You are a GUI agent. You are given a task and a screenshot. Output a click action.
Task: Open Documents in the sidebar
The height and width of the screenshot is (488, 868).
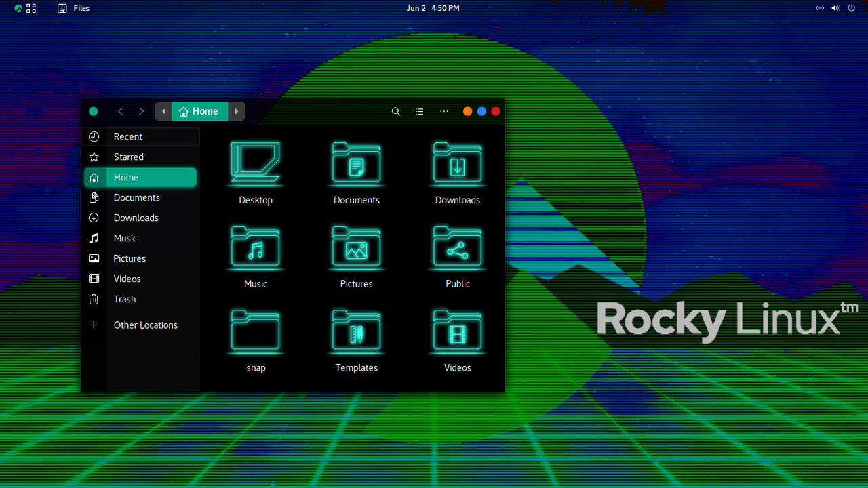pos(140,197)
